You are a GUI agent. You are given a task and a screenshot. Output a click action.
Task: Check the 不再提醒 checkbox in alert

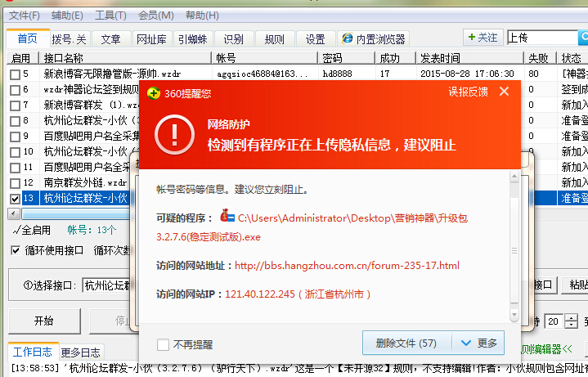163,344
